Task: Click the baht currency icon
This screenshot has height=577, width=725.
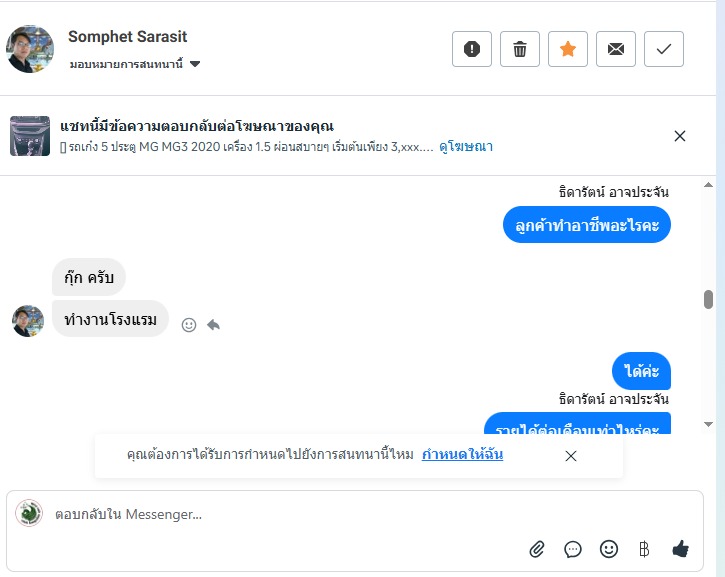Action: pos(644,548)
